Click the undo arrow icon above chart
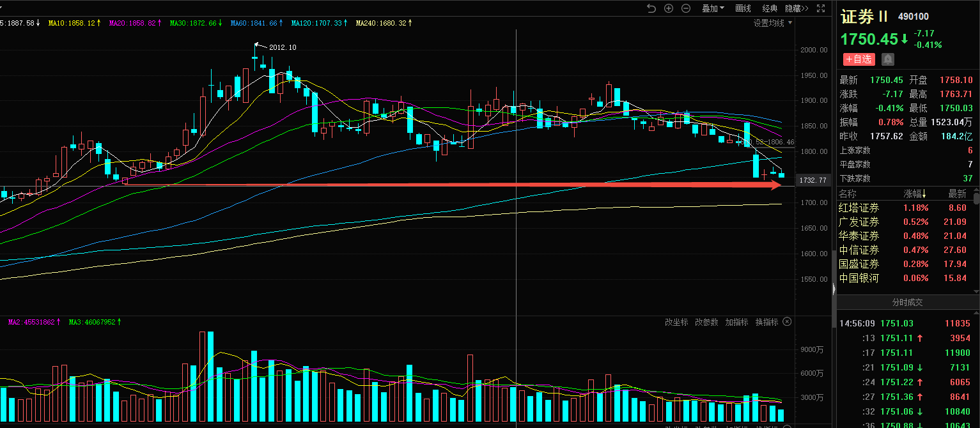This screenshot has height=428, width=980. tap(651, 8)
